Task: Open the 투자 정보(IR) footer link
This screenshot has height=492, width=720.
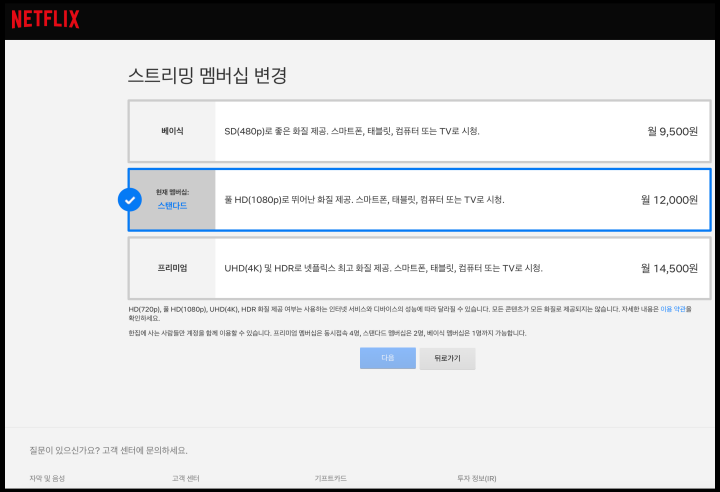Action: point(477,478)
